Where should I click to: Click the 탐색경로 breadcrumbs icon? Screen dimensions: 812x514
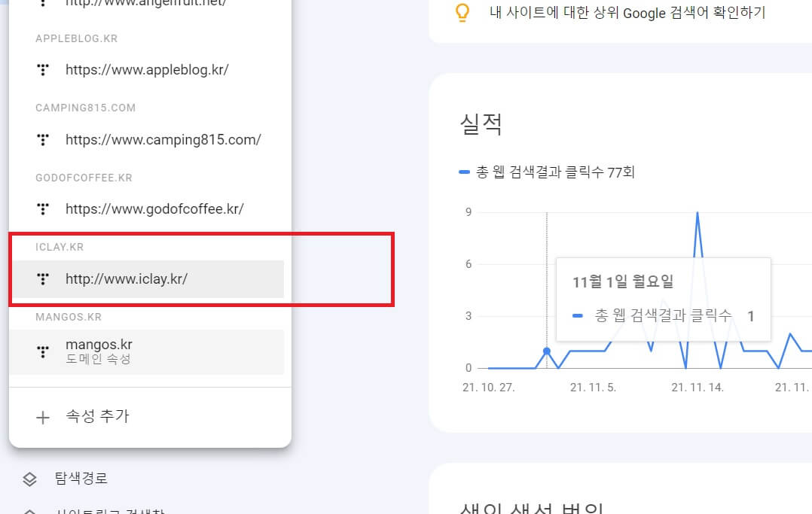pos(27,478)
